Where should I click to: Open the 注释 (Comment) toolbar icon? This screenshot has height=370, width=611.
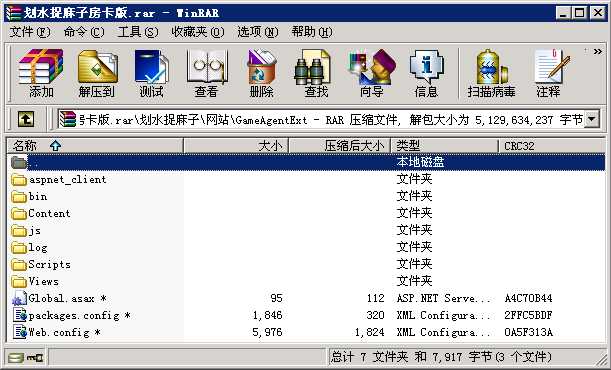(549, 73)
